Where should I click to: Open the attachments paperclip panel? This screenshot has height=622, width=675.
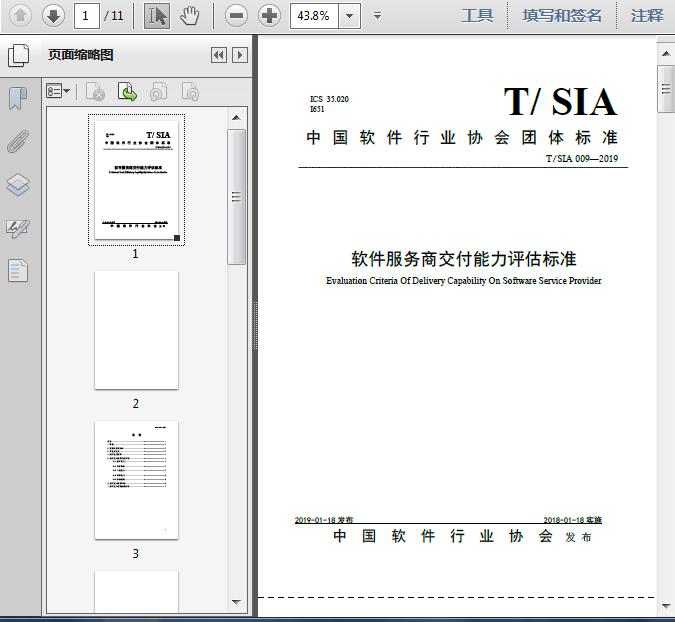18,141
